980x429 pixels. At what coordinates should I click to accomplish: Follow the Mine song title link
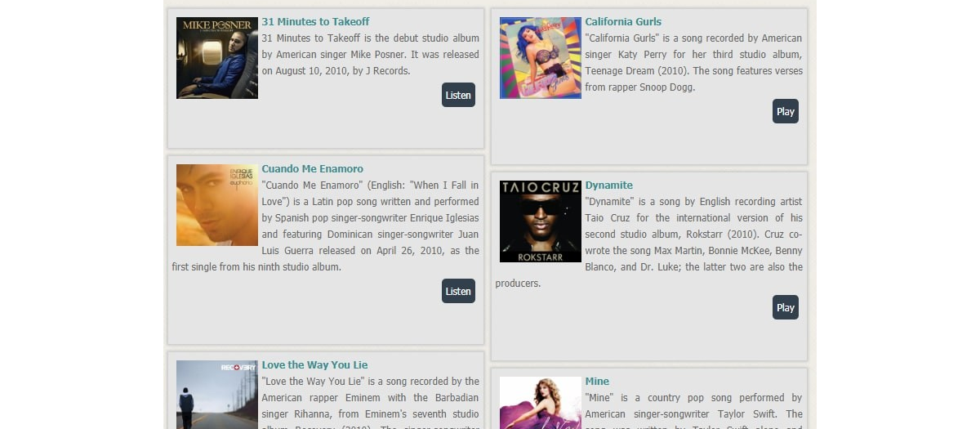pos(597,382)
